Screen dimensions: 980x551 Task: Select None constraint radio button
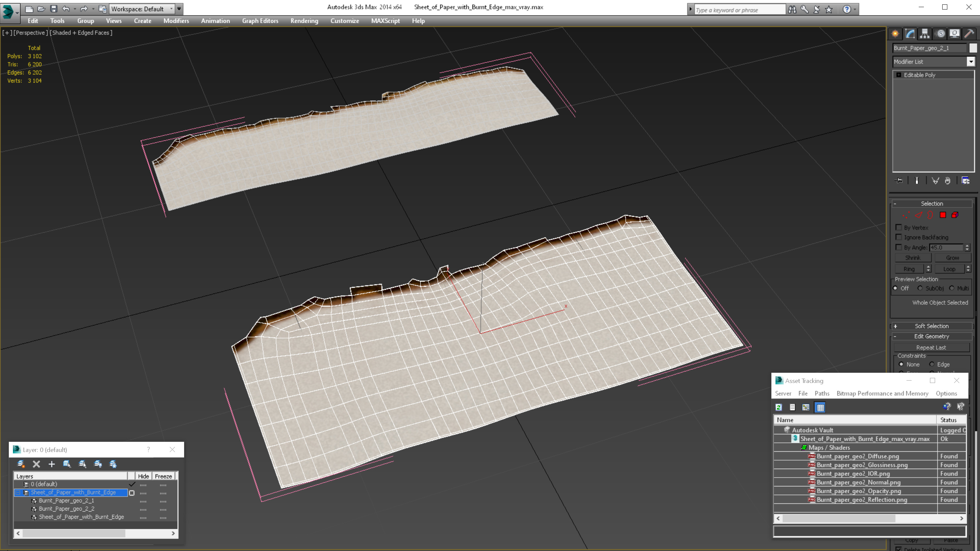[x=901, y=364]
